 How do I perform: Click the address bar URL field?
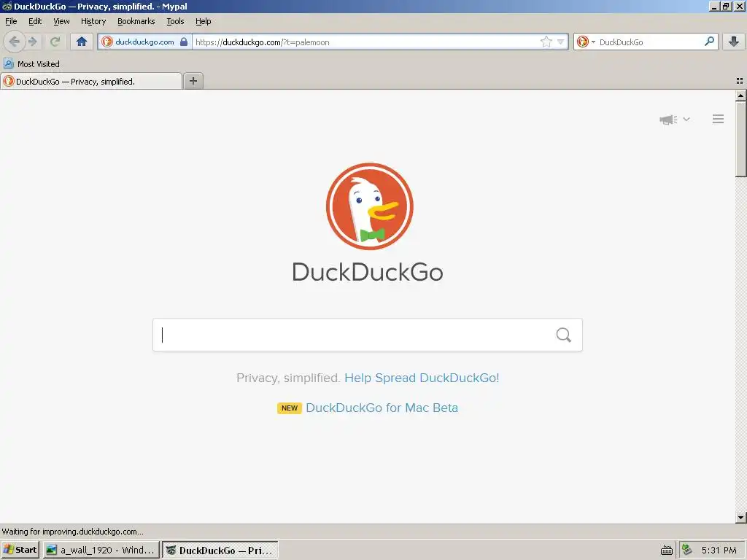(x=366, y=42)
